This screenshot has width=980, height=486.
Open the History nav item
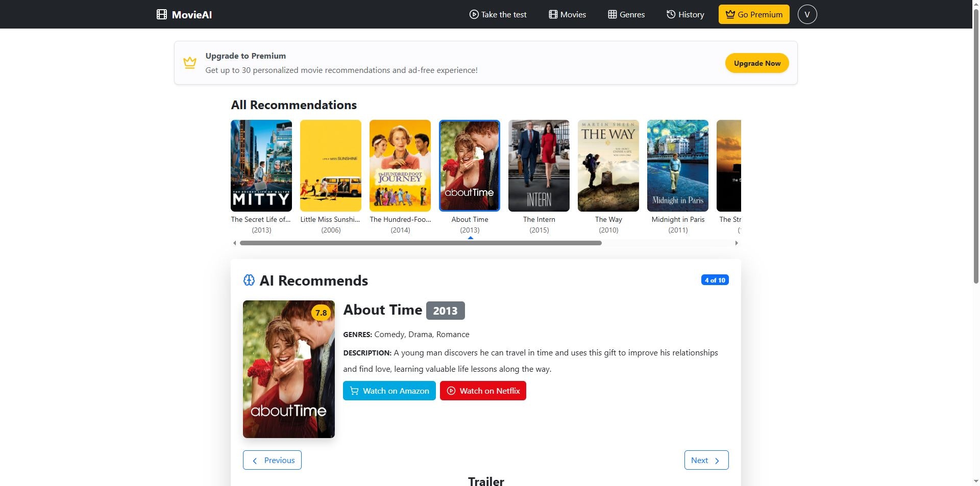(x=685, y=14)
